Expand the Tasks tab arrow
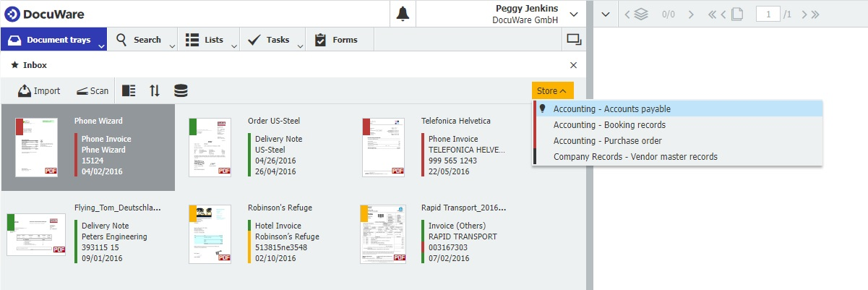The width and height of the screenshot is (868, 290). point(300,46)
